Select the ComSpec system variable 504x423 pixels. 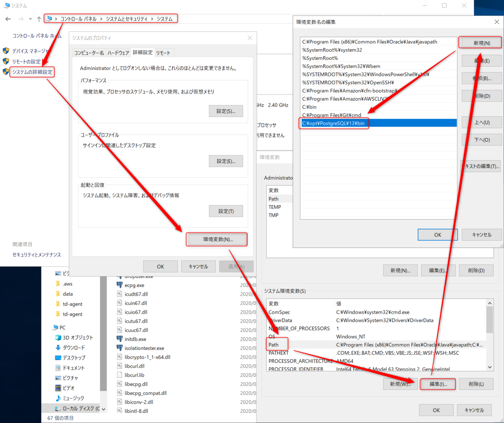pyautogui.click(x=377, y=312)
